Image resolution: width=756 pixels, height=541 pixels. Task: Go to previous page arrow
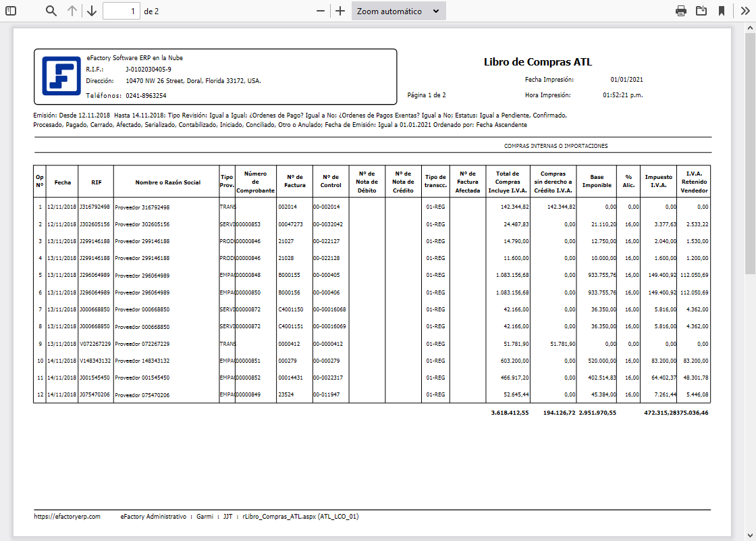tap(72, 11)
